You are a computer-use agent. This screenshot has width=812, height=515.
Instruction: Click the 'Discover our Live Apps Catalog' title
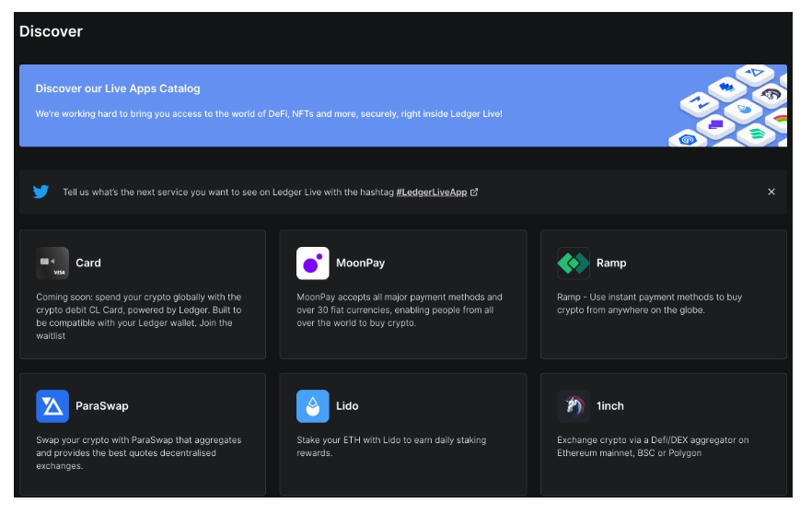click(x=118, y=88)
